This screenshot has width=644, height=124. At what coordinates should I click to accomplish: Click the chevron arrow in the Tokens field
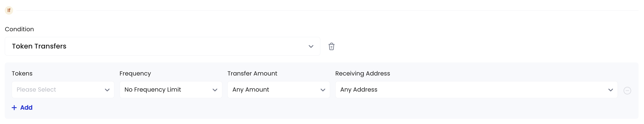(x=107, y=90)
